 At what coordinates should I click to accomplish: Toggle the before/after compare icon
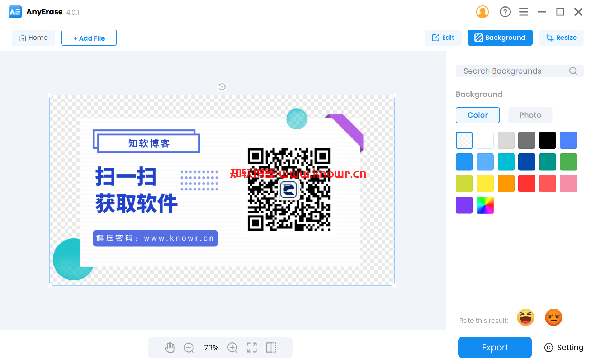coord(271,348)
